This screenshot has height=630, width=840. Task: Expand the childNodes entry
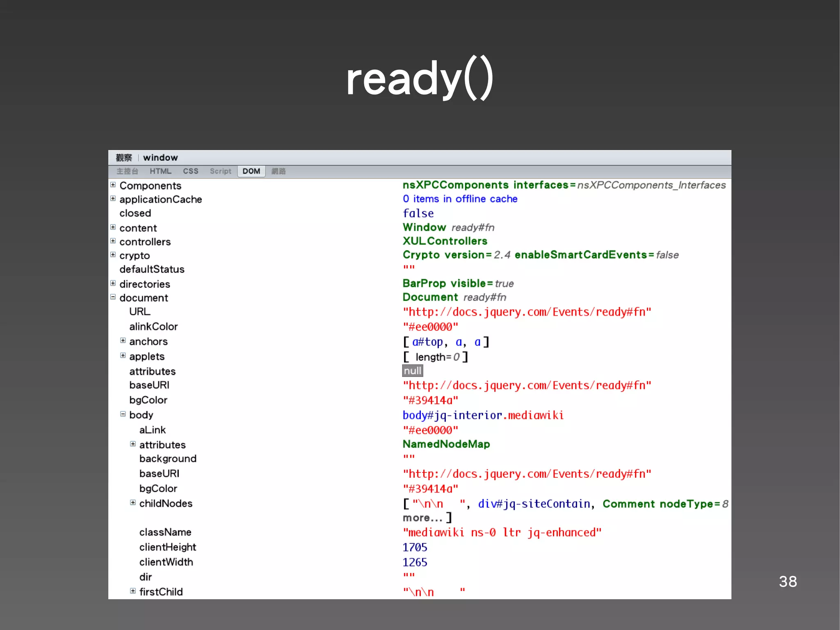(x=132, y=503)
